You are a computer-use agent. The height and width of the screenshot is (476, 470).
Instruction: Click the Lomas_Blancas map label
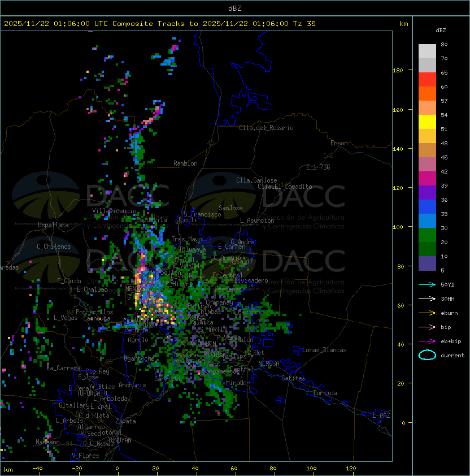(324, 350)
